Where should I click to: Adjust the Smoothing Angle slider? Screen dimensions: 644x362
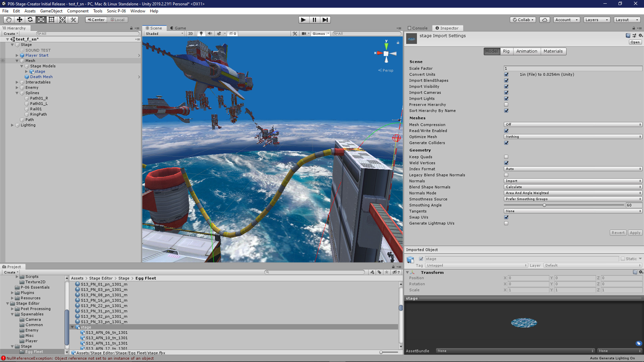click(x=544, y=205)
